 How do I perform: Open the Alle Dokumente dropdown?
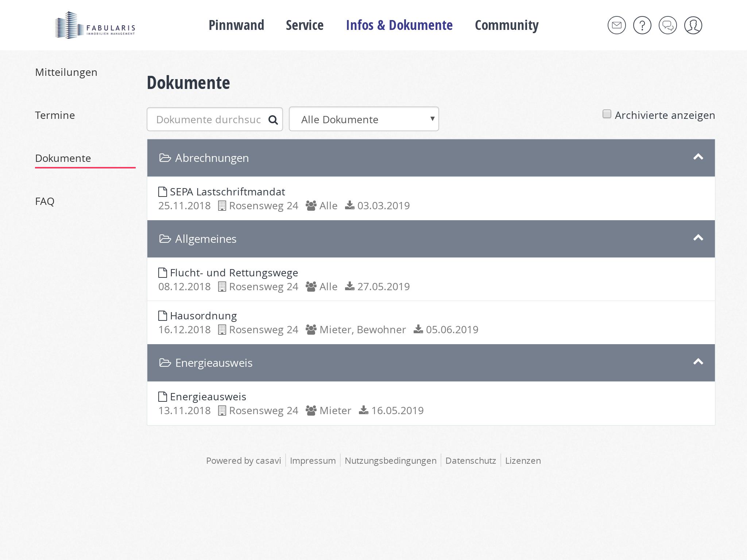click(364, 119)
